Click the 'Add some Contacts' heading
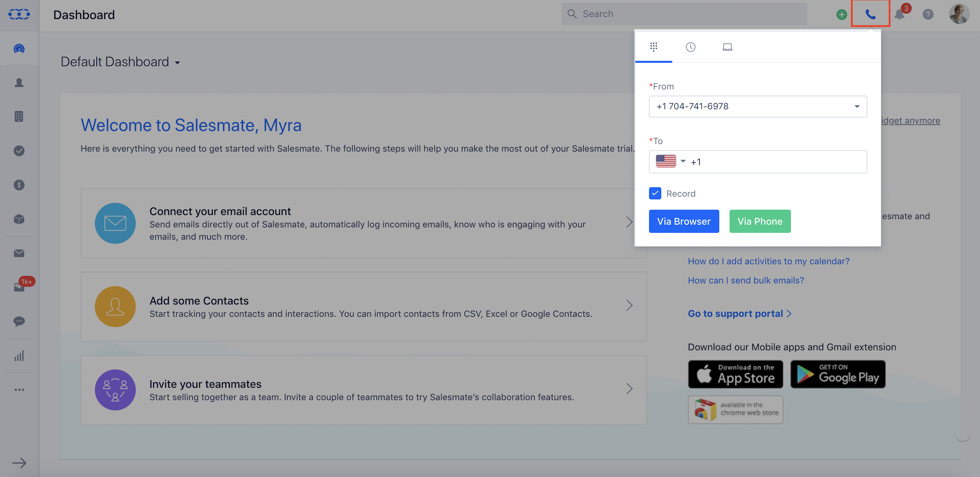This screenshot has height=477, width=980. point(199,301)
